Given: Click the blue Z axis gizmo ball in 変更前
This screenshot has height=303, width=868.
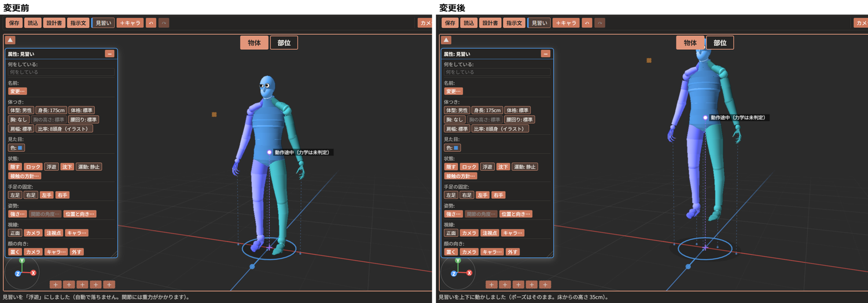Looking at the screenshot, I should [x=18, y=273].
